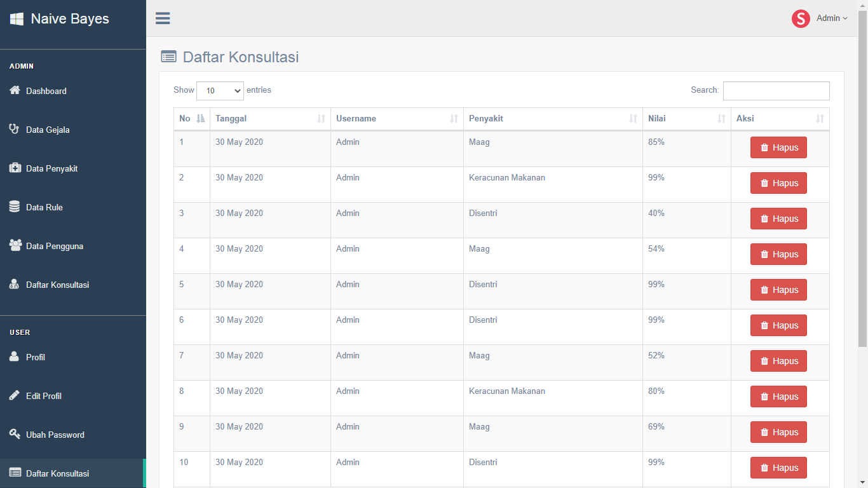The image size is (868, 488).
Task: Click the Data Rule database icon
Action: pos(15,207)
